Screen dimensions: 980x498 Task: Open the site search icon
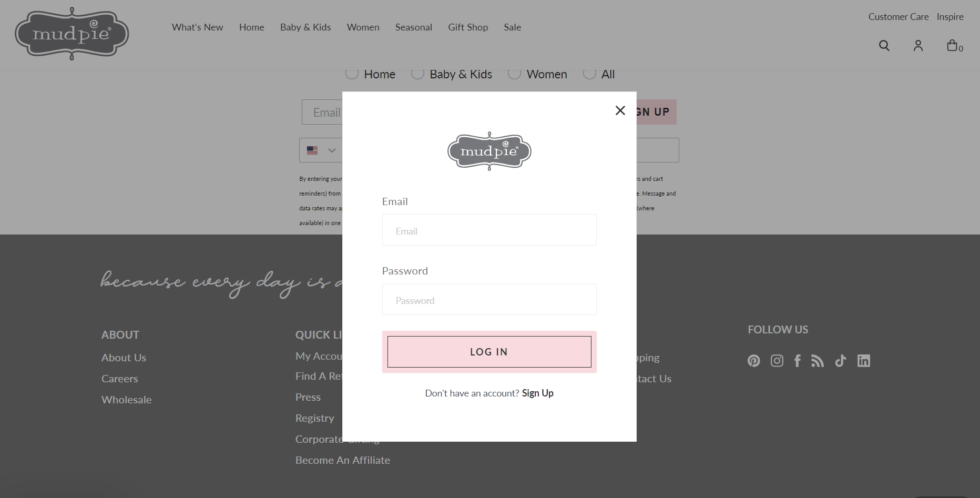click(x=884, y=46)
